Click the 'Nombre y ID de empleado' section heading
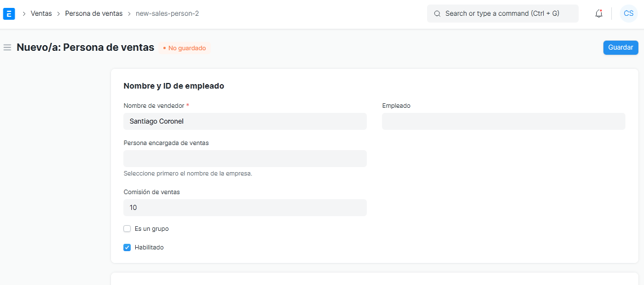Image resolution: width=644 pixels, height=285 pixels. [x=174, y=86]
